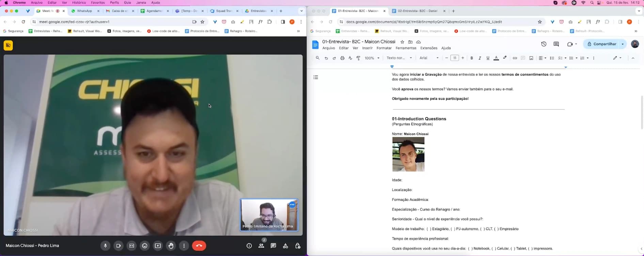Decrease font size minus button
This screenshot has height=256, width=644.
pos(446,58)
